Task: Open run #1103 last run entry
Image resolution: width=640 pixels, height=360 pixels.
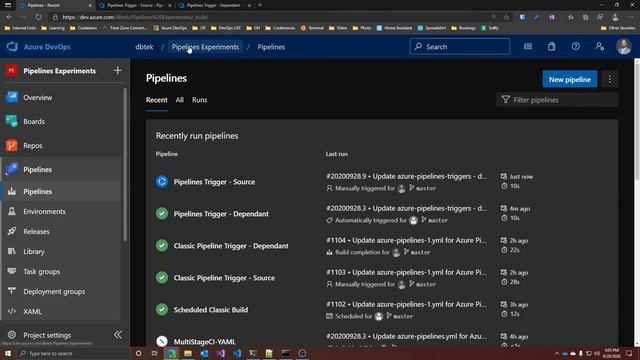Action: 407,272
